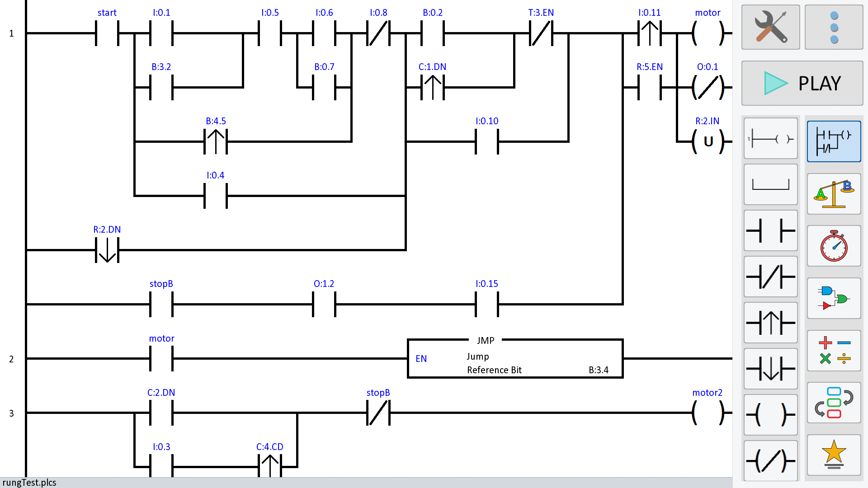Open the favorites star category
Viewport: 868px width, 488px height.
tap(834, 455)
